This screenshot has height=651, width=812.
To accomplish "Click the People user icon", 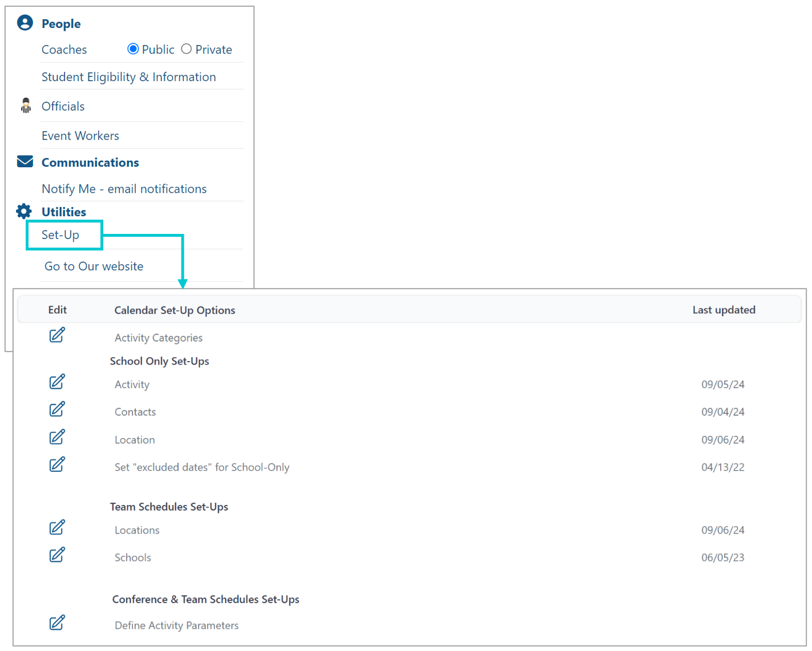I will [x=25, y=23].
